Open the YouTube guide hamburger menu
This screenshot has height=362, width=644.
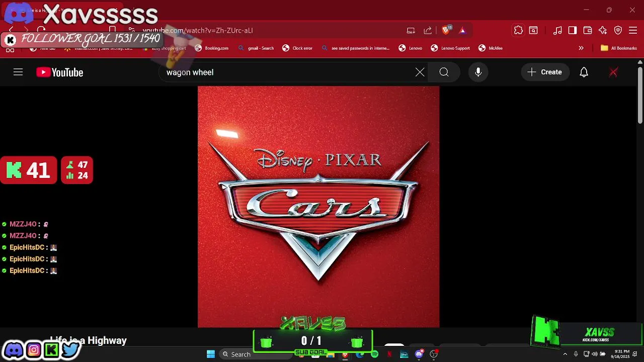point(18,72)
